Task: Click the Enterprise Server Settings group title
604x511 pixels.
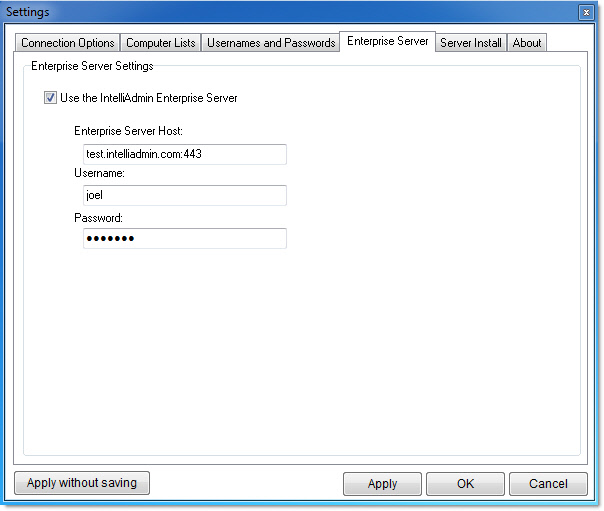Action: (x=92, y=66)
